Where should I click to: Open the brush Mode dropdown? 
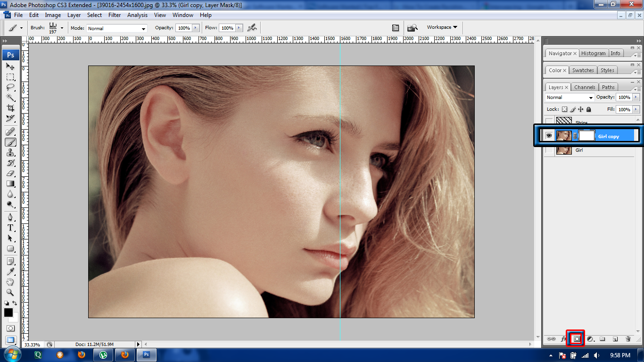click(x=117, y=28)
